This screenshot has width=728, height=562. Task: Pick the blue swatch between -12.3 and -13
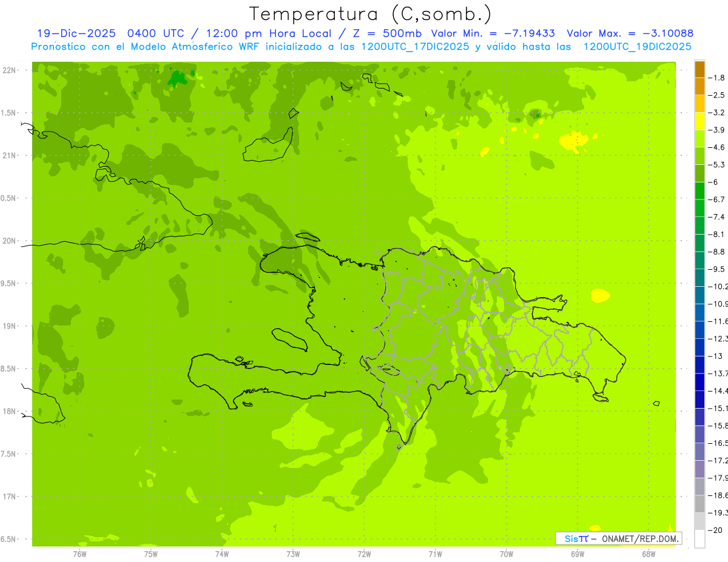699,347
